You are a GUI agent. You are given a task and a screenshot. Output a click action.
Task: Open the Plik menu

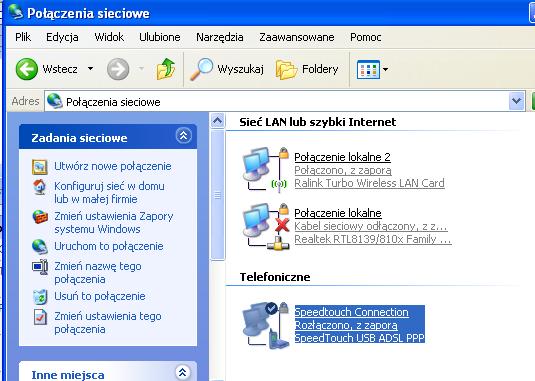23,37
